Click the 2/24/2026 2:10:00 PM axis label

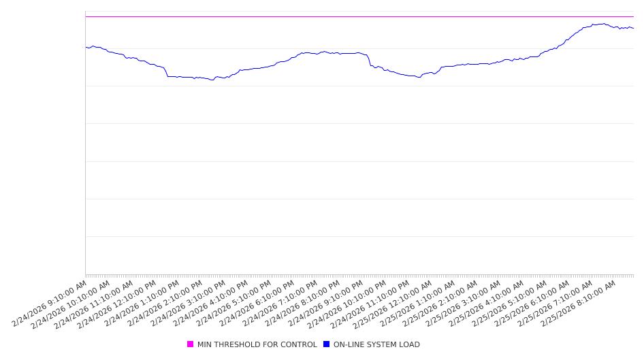click(165, 303)
